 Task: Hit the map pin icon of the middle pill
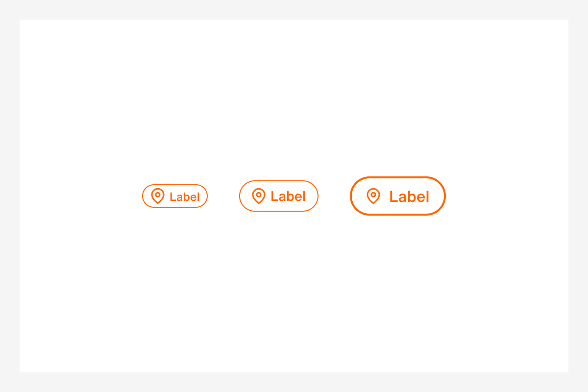coord(258,196)
